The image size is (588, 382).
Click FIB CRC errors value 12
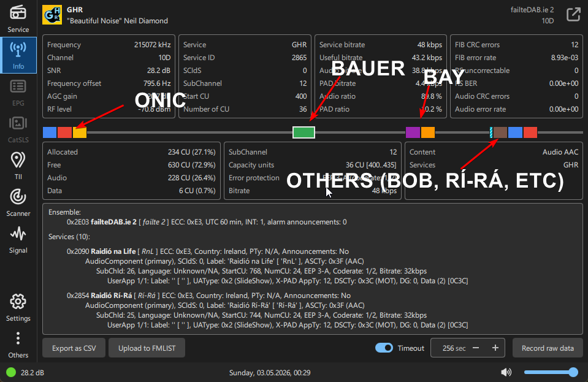point(575,45)
